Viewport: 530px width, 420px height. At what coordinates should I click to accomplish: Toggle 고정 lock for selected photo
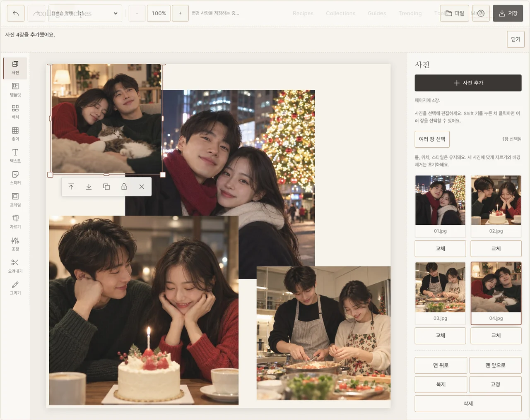pyautogui.click(x=496, y=384)
